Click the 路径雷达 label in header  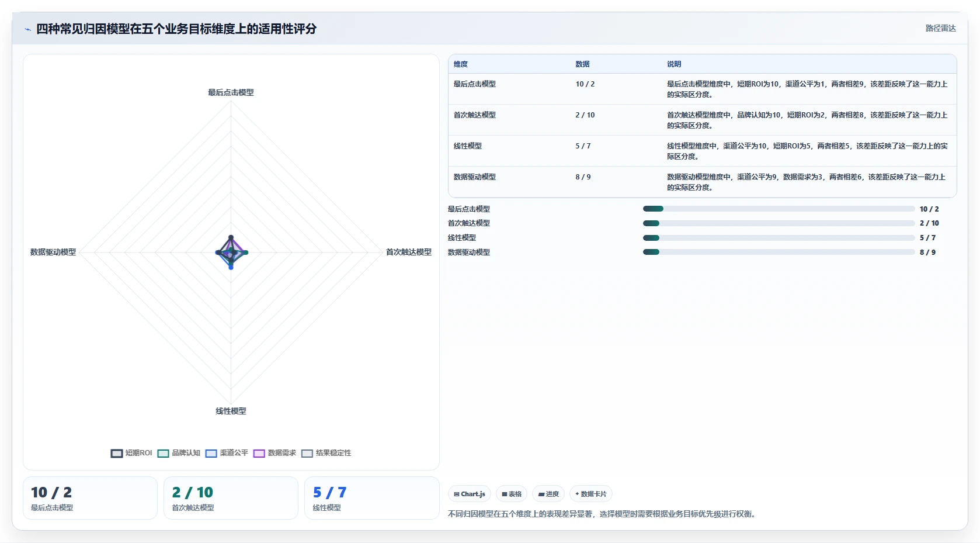pos(940,28)
